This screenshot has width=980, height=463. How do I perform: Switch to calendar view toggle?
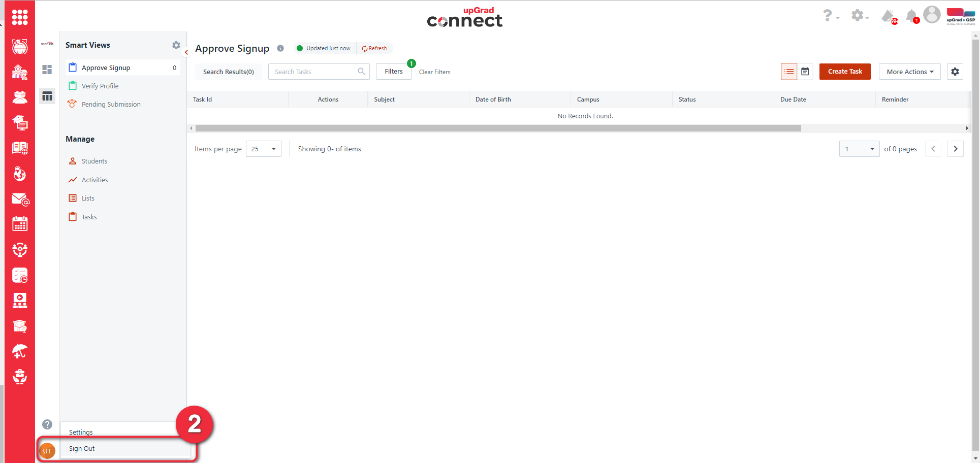tap(805, 72)
